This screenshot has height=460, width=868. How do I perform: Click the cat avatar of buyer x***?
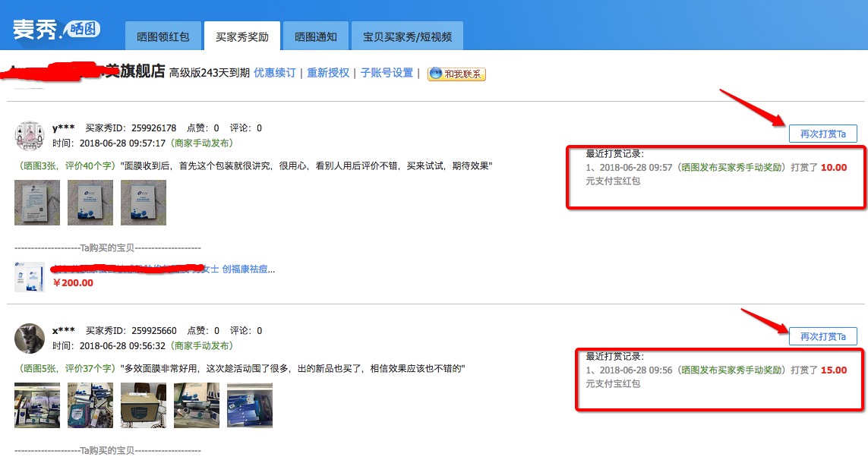(30, 339)
